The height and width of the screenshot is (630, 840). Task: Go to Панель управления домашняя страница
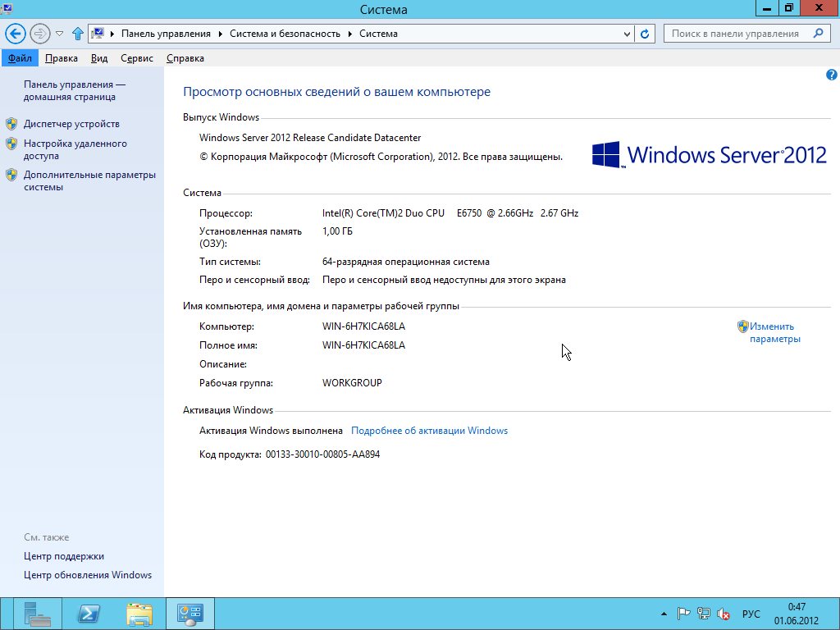75,90
